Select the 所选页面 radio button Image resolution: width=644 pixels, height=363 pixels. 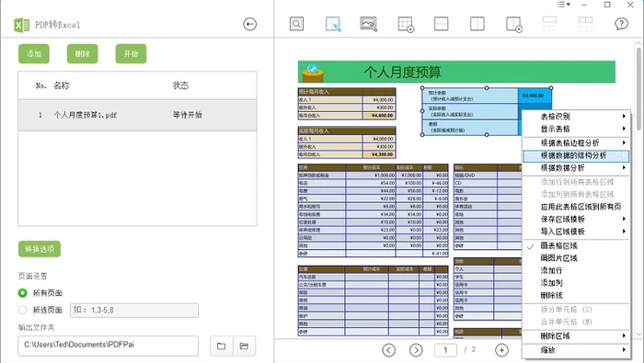tap(23, 310)
